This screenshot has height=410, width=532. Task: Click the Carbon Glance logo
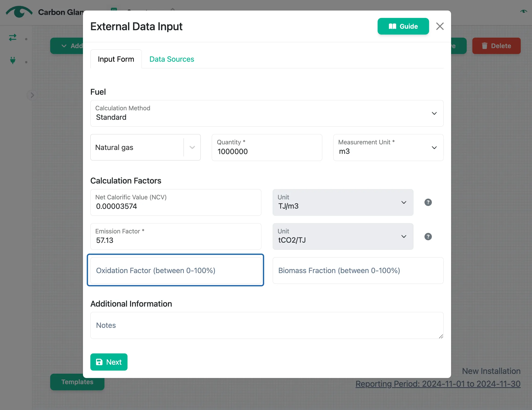point(19,12)
